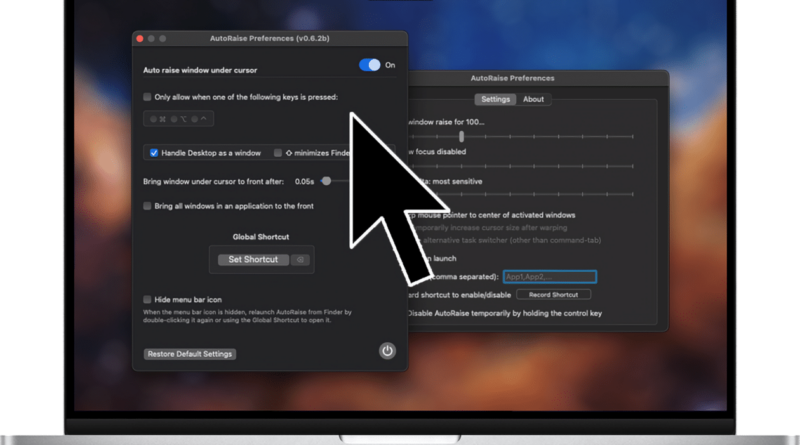
Task: Click the App1,App2 text field
Action: [x=549, y=277]
